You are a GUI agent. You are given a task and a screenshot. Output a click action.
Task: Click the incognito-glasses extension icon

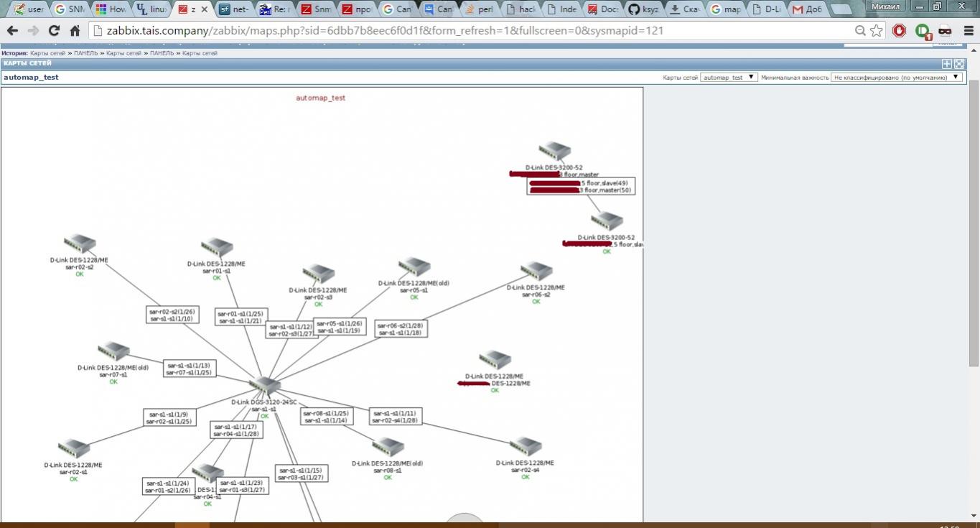coord(945,30)
